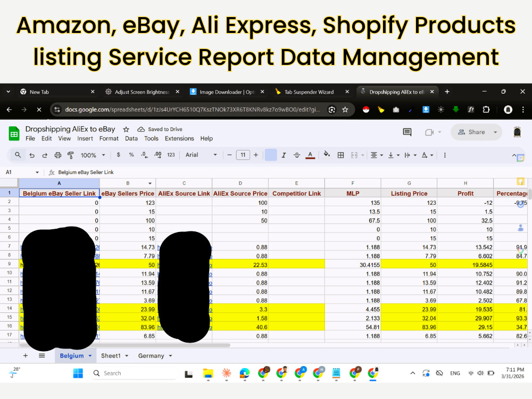Open the Data menu
The image size is (532, 399).
coord(131,138)
